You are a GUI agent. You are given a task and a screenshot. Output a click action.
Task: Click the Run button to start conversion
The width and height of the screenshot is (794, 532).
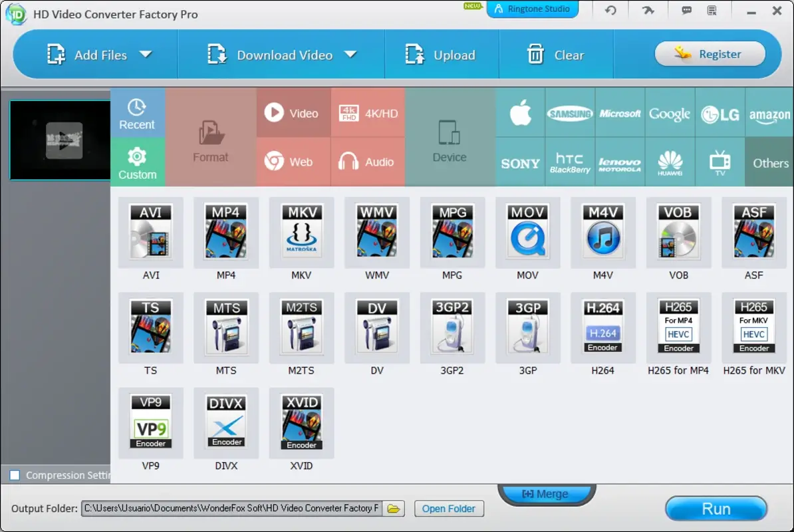pos(716,509)
